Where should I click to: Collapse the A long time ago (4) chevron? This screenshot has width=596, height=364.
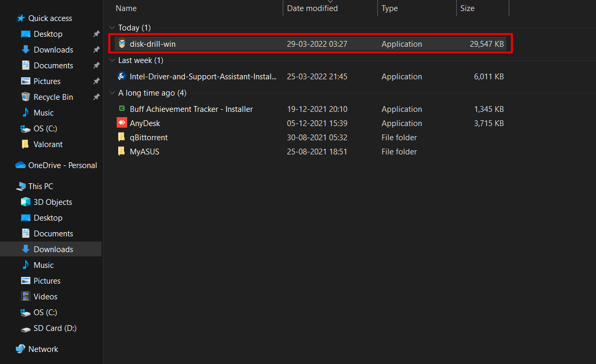[112, 93]
